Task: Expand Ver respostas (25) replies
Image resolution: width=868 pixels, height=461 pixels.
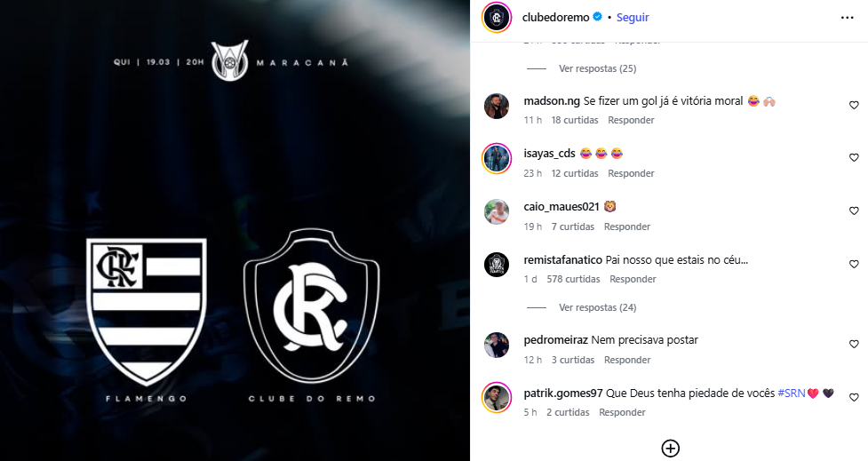Action: [597, 68]
